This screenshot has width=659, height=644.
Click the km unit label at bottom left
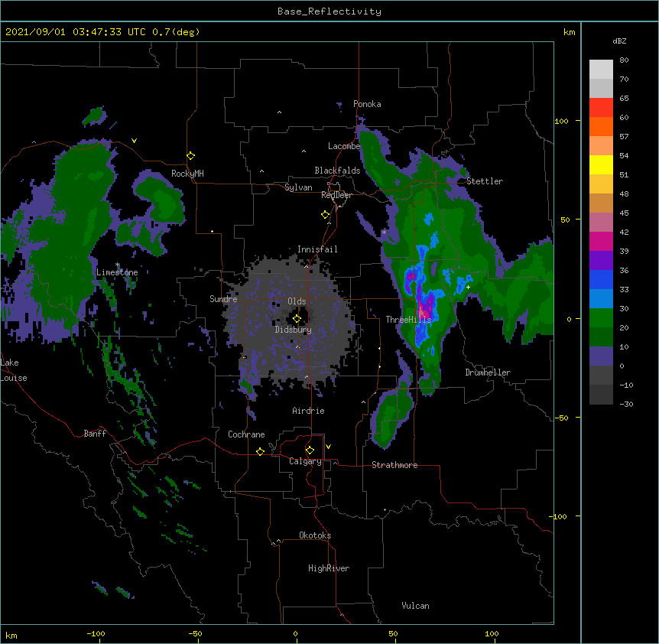point(11,635)
